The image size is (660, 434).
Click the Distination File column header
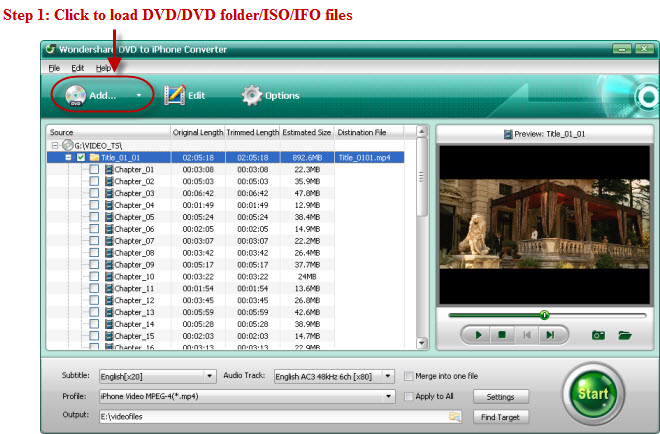point(369,132)
